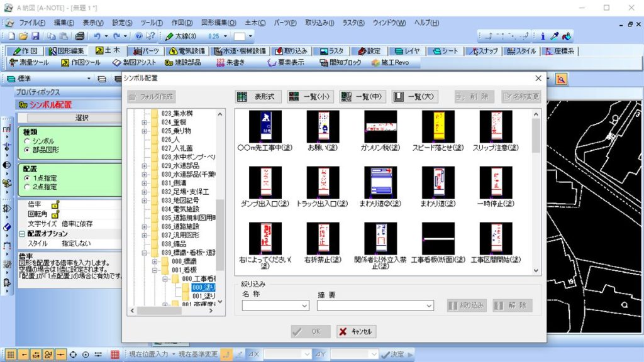Launch 施工Revo from the toolbar

point(390,62)
